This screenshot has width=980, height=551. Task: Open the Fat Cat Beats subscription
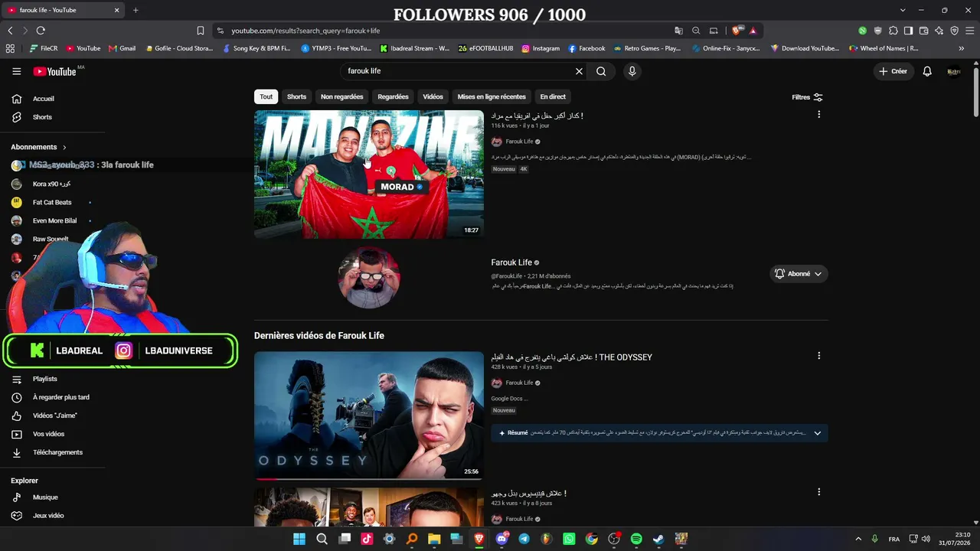click(x=54, y=203)
